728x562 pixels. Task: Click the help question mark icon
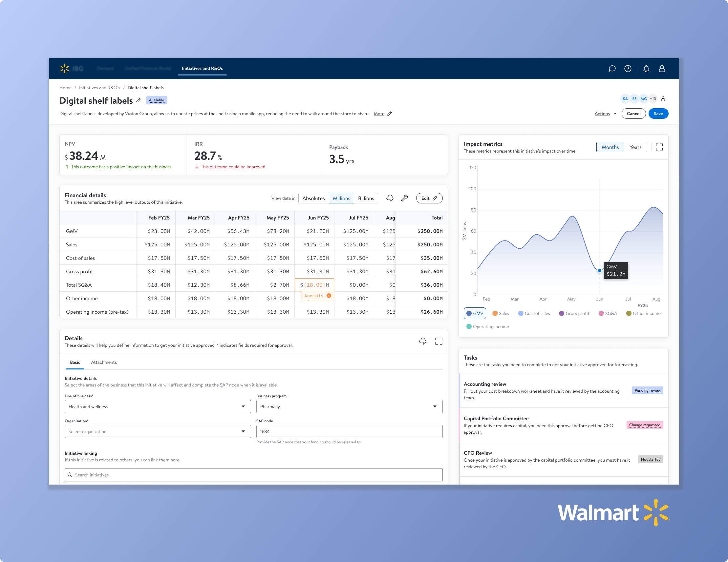pyautogui.click(x=628, y=69)
